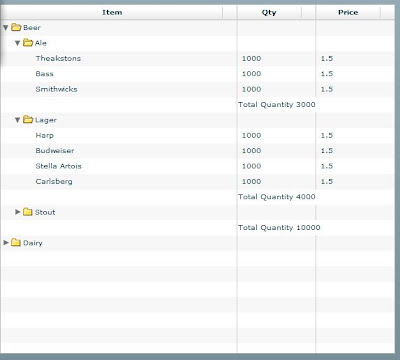Select the Budweiser row
This screenshot has width=400, height=360.
click(198, 151)
